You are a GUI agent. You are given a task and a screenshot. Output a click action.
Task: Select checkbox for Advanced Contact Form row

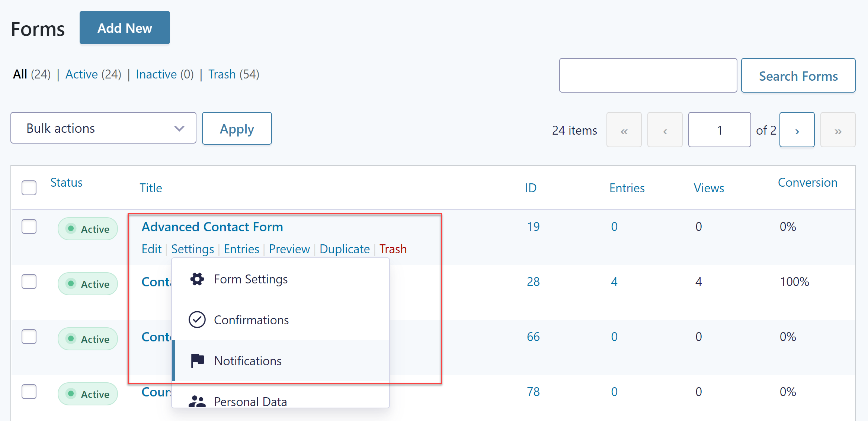(29, 226)
